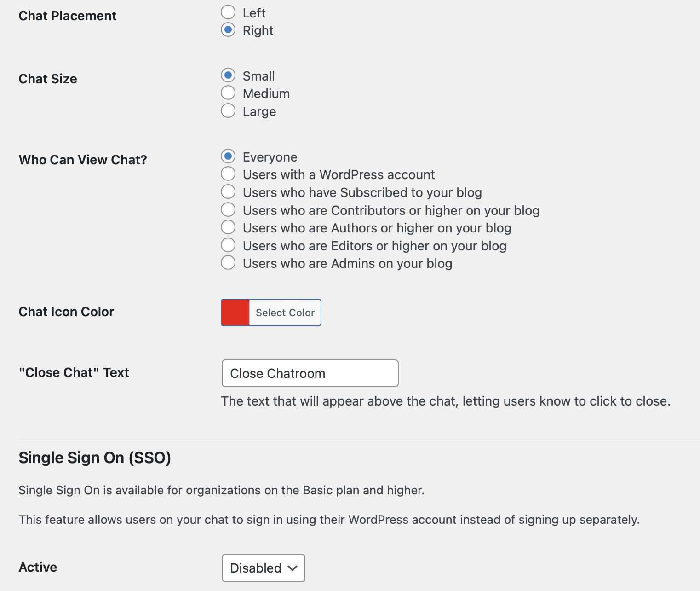Open the SSO Active dropdown
This screenshot has height=591, width=700.
pos(263,568)
